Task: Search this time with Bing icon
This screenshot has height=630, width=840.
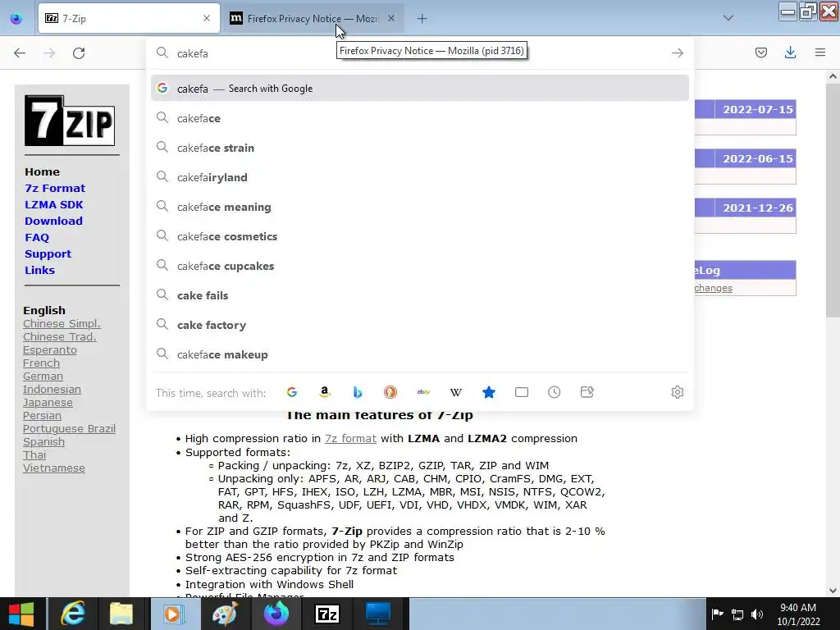Action: click(x=358, y=392)
